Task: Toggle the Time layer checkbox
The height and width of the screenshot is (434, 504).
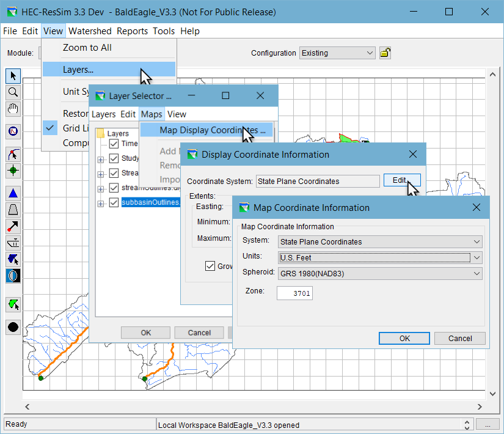Action: click(114, 144)
